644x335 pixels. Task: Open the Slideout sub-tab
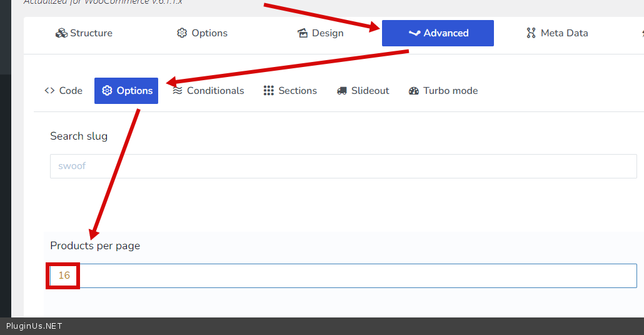coord(370,91)
